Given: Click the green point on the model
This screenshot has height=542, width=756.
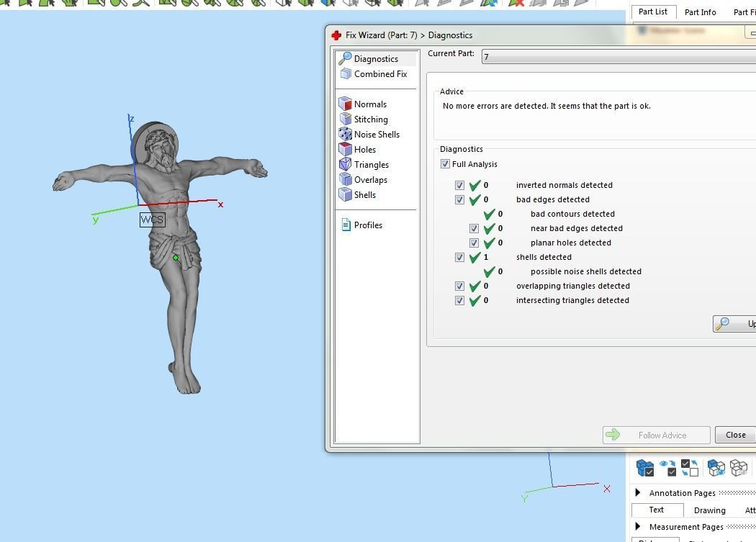Looking at the screenshot, I should click(x=176, y=258).
